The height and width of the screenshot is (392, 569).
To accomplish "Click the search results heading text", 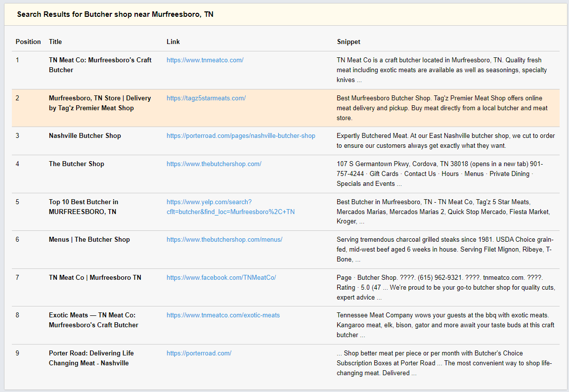I will [115, 14].
